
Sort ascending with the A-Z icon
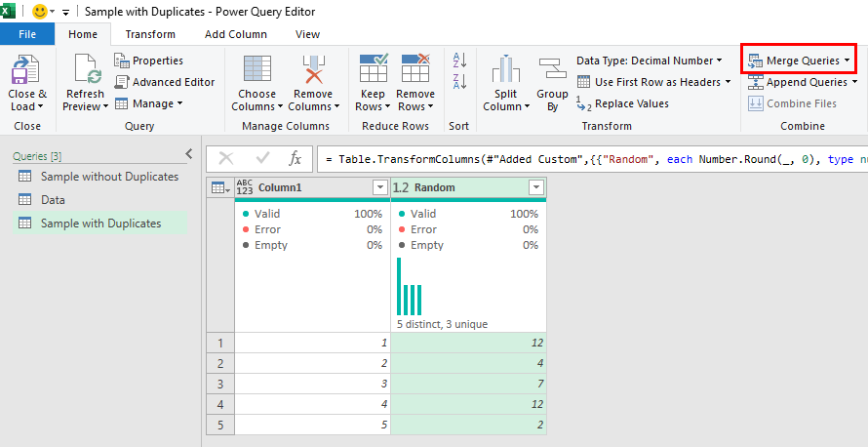pos(459,60)
